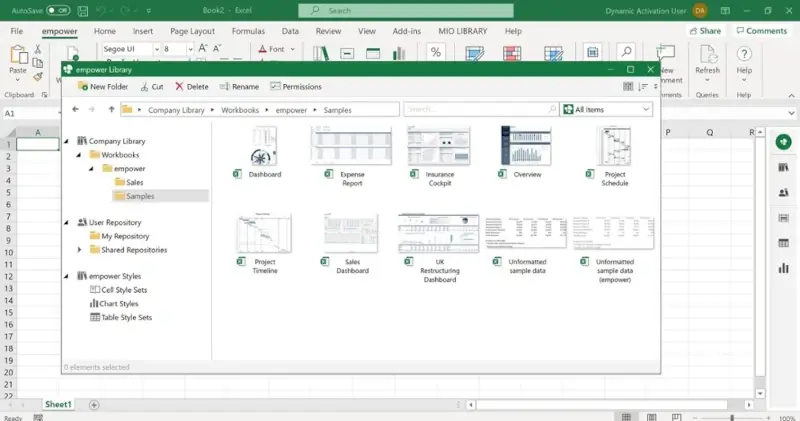Image resolution: width=800 pixels, height=421 pixels.
Task: Select the Sheet1 worksheet tab
Action: (58, 404)
